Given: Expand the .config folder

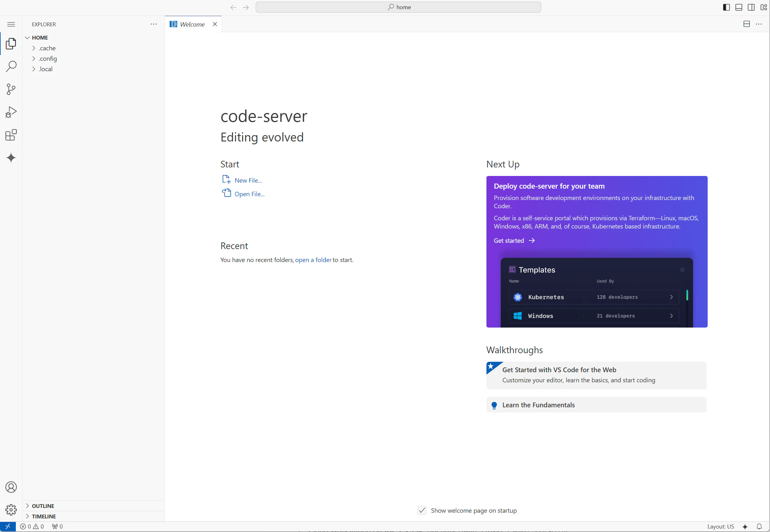Looking at the screenshot, I should (93, 58).
